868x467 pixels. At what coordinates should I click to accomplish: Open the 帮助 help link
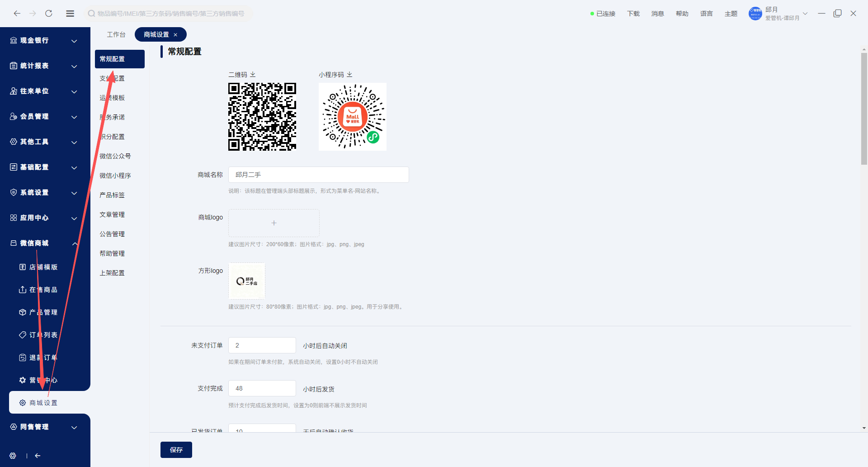(682, 14)
